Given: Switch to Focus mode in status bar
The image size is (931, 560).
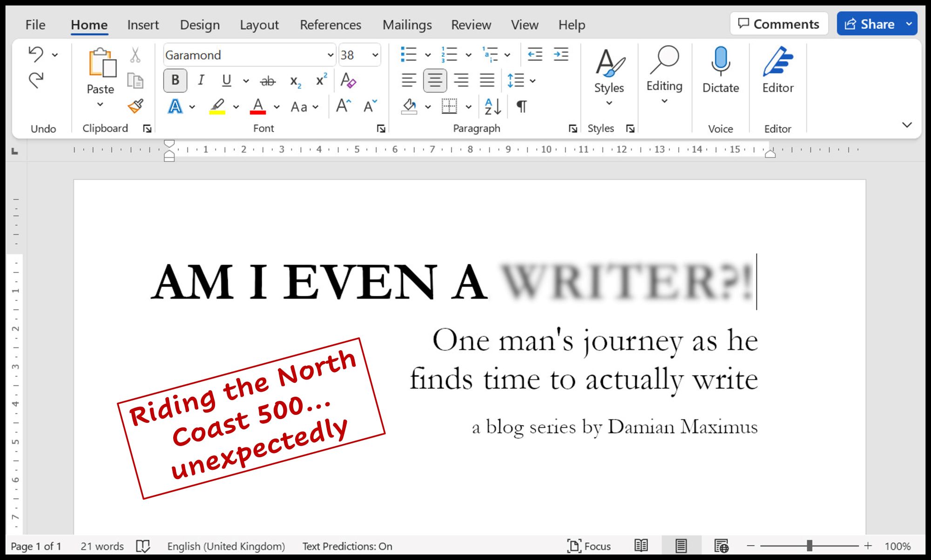Looking at the screenshot, I should pyautogui.click(x=589, y=546).
